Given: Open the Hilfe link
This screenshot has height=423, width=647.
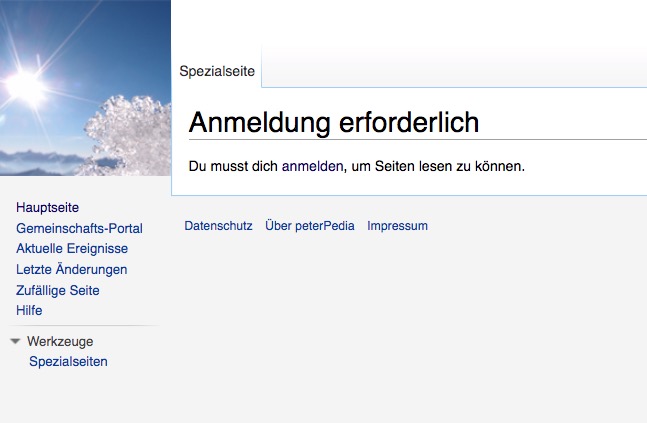Looking at the screenshot, I should click(29, 310).
